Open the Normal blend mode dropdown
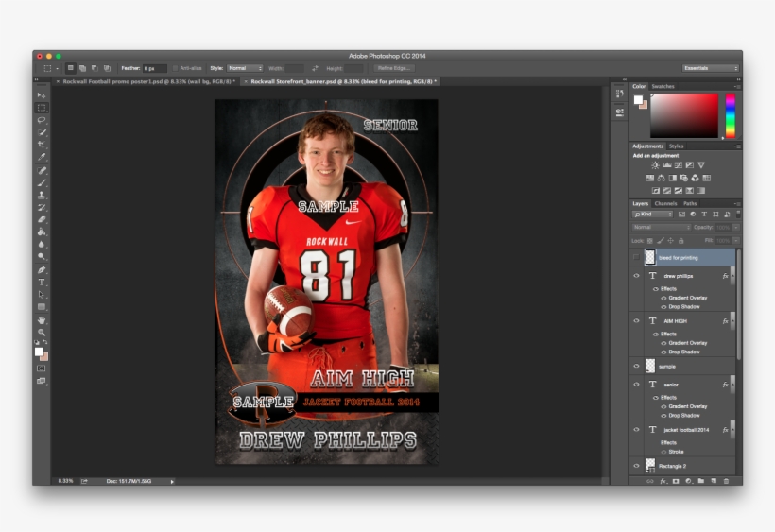775x532 pixels. click(661, 227)
